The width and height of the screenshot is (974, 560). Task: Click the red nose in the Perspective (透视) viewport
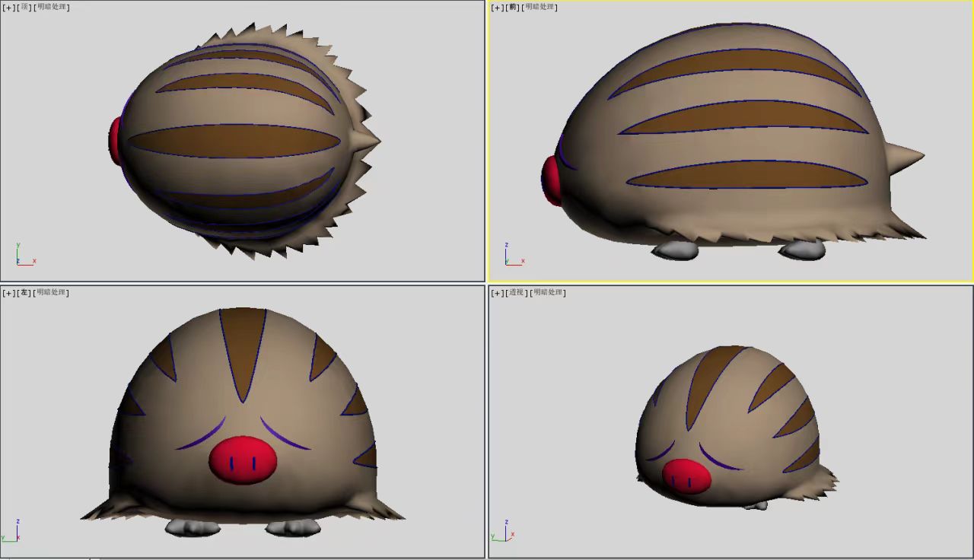click(x=686, y=476)
